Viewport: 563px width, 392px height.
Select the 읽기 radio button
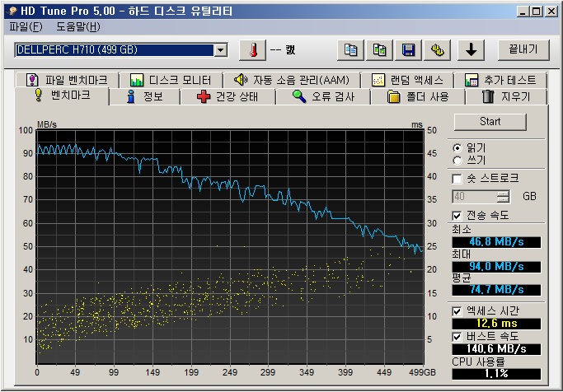click(x=457, y=147)
